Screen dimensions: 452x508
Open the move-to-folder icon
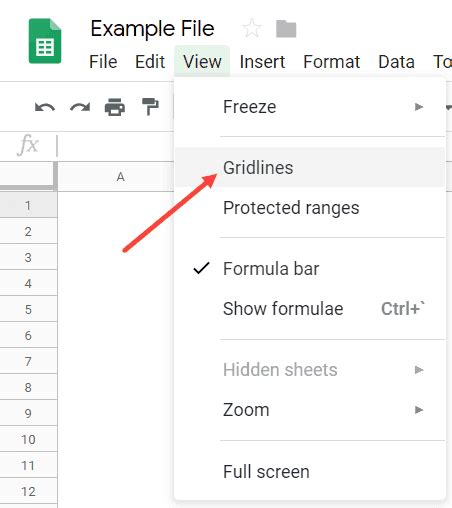click(286, 29)
